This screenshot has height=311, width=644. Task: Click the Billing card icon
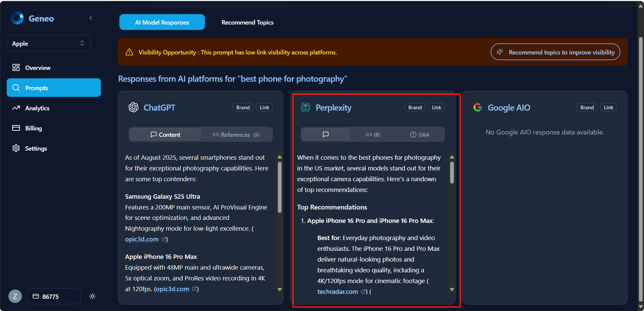coord(16,128)
